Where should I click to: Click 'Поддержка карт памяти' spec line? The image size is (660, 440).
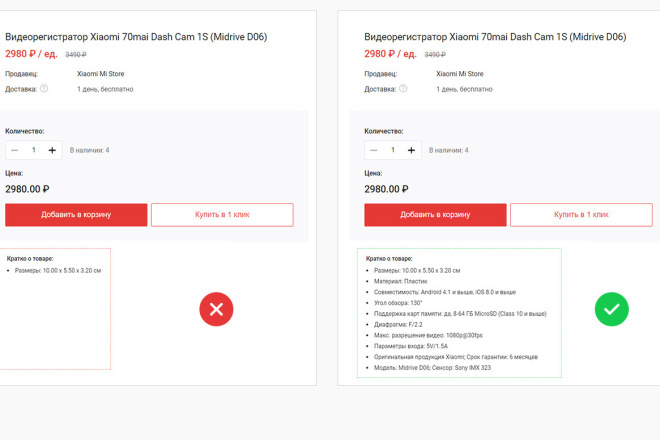pyautogui.click(x=460, y=314)
